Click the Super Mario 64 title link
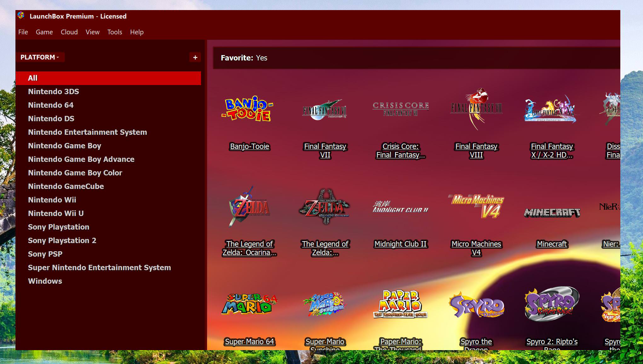This screenshot has height=364, width=643. point(250,342)
